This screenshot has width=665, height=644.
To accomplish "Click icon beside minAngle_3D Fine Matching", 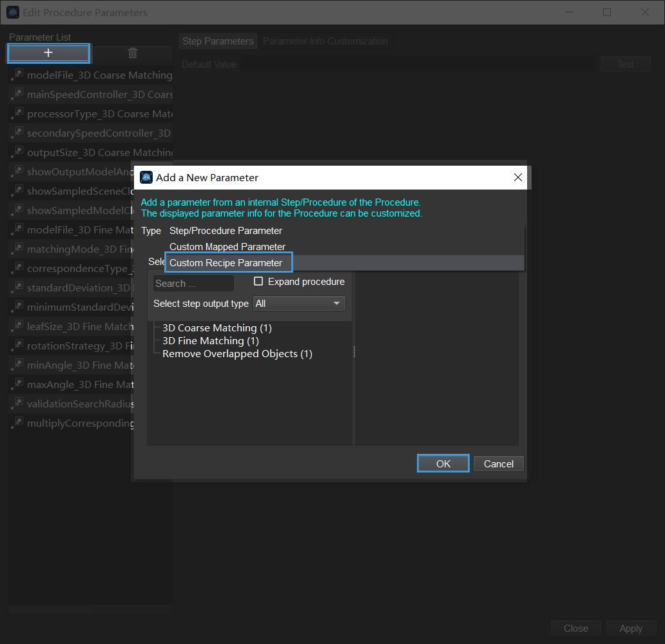I will [17, 365].
